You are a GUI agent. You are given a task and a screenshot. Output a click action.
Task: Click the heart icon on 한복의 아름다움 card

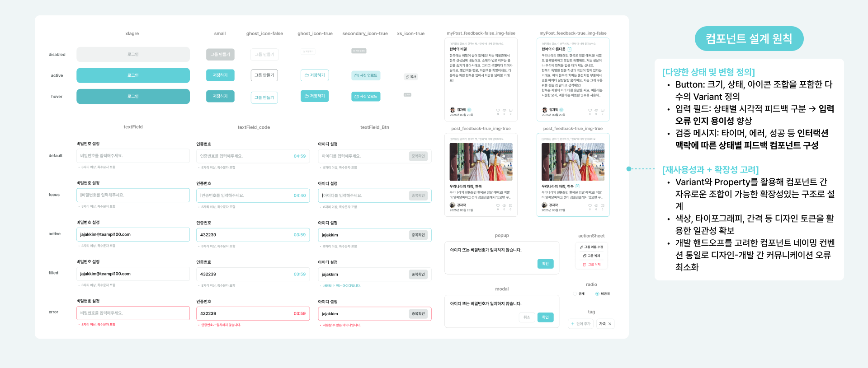(x=590, y=110)
